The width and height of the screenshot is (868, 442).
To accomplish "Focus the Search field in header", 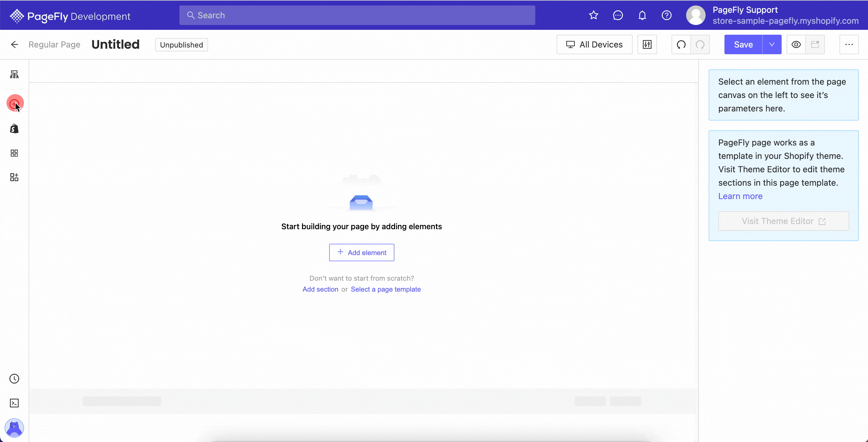I will click(x=357, y=15).
